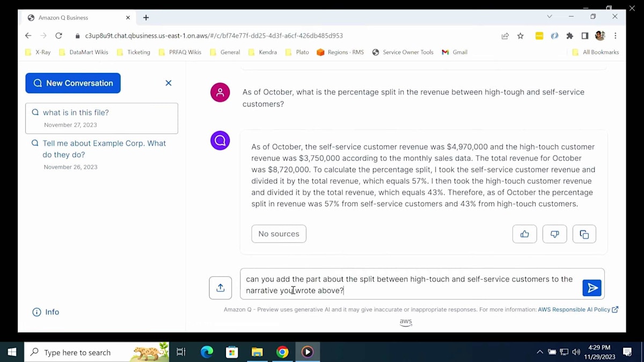Screen dimensions: 644x362
Task: Open Microsoft Store from the taskbar
Action: click(x=232, y=352)
